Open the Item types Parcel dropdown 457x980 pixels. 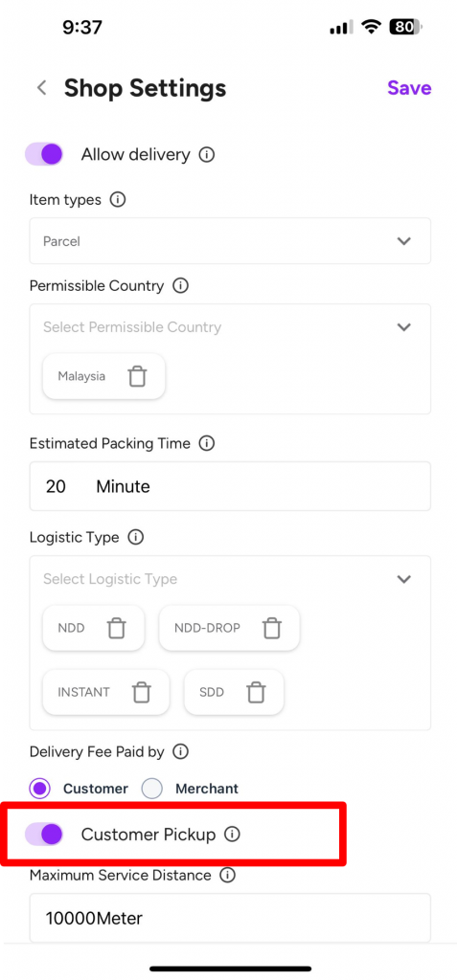tap(230, 240)
